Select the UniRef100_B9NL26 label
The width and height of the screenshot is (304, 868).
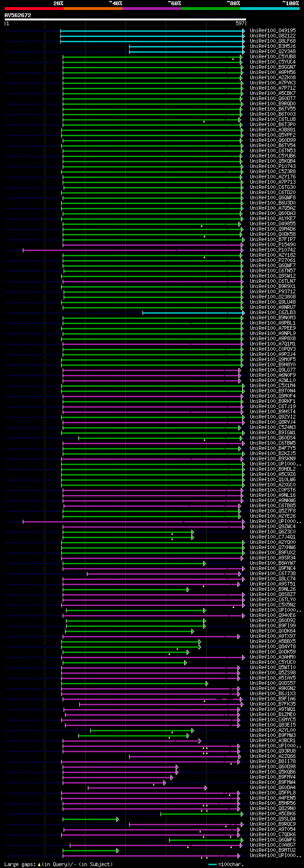(273, 589)
